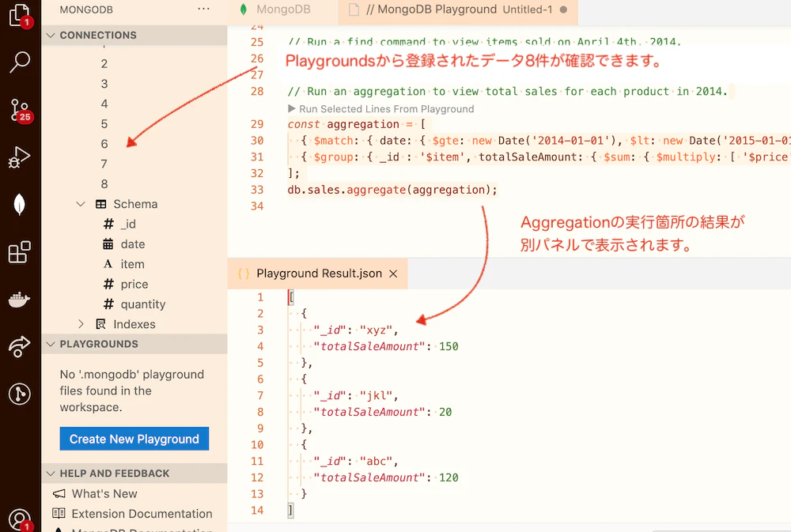Screen dimensions: 791x532
Task: Click the "xyz" _id value in result
Action: [x=377, y=330]
